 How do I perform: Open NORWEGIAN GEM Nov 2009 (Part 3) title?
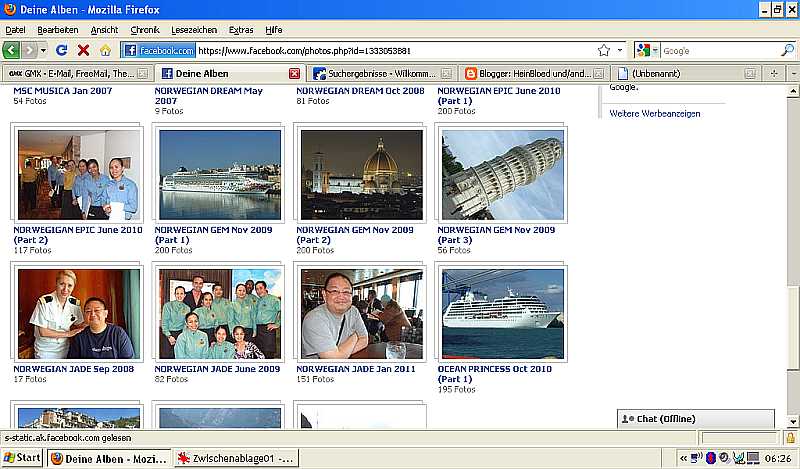coord(496,235)
